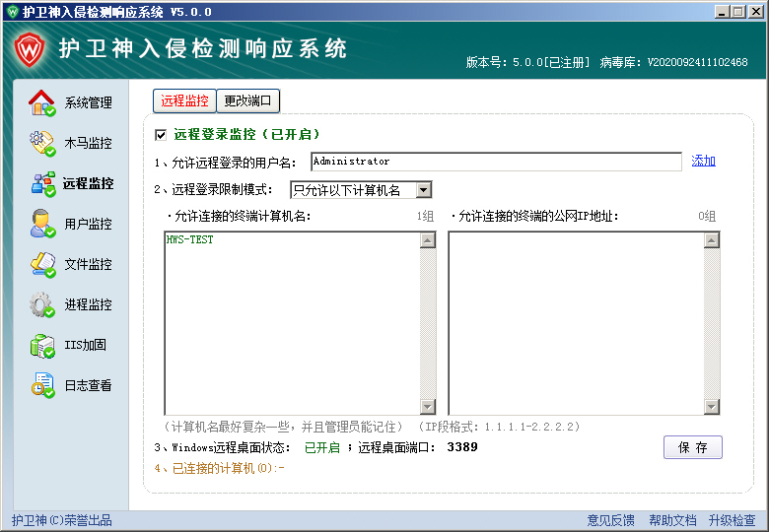
Task: Expand the 远程登录限制模式 dropdown
Action: pos(423,190)
